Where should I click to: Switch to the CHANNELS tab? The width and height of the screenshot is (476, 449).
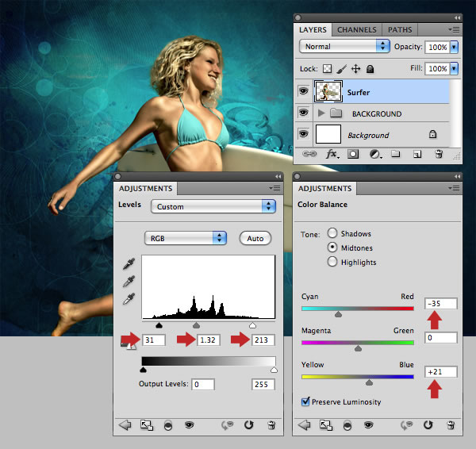[357, 30]
